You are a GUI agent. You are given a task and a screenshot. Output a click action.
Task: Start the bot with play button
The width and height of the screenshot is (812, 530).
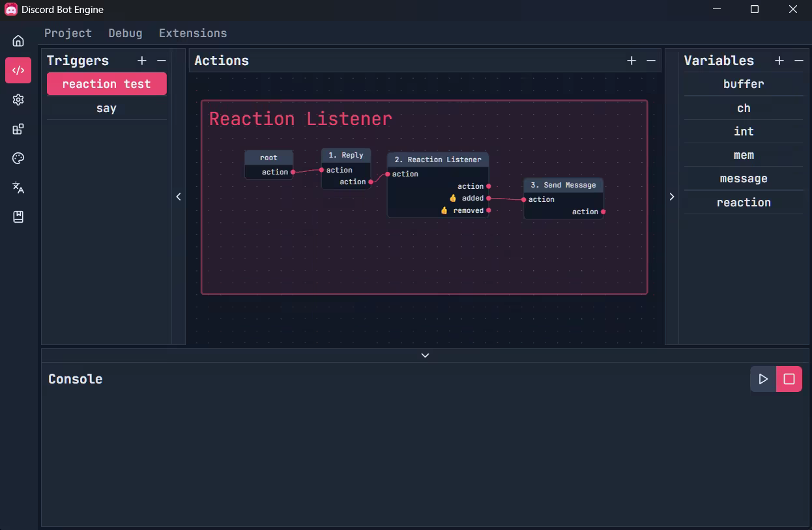pos(763,379)
